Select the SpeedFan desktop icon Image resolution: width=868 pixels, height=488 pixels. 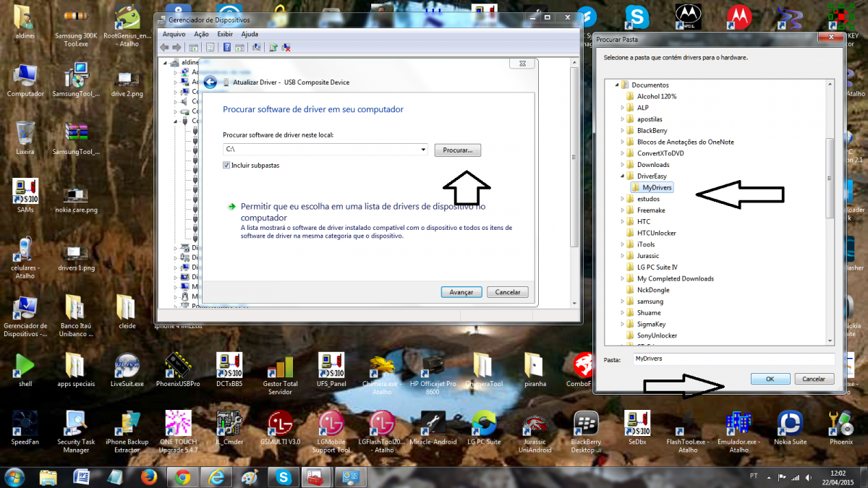(25, 428)
